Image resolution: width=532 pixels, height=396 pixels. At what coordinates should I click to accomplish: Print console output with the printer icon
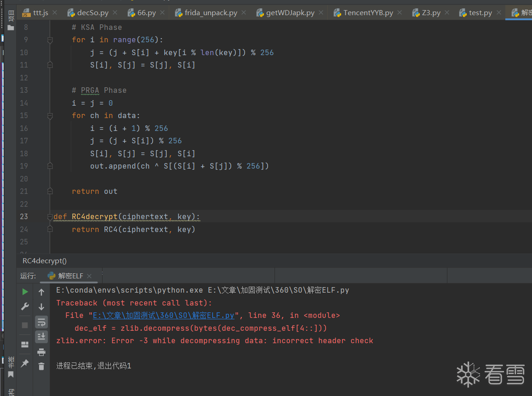point(41,352)
